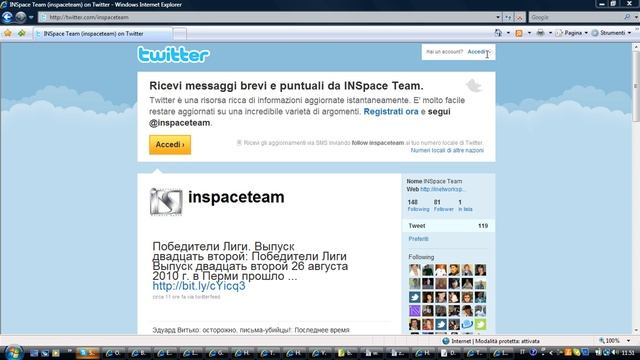Select the Tweet 119 sidebar tab

(x=448, y=226)
